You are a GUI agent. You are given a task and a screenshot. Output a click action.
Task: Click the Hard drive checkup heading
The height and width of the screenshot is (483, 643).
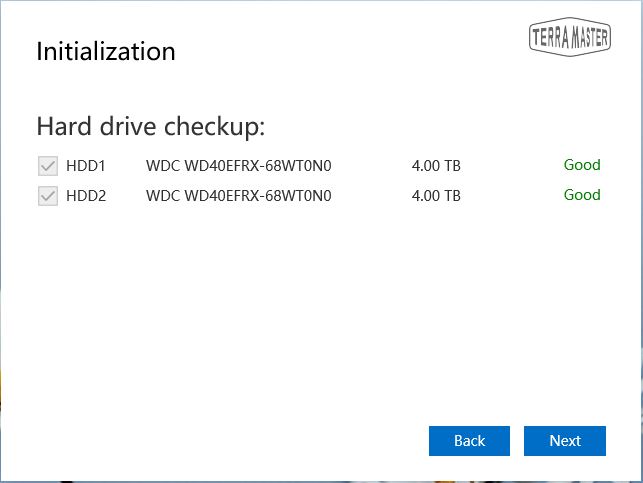[150, 127]
